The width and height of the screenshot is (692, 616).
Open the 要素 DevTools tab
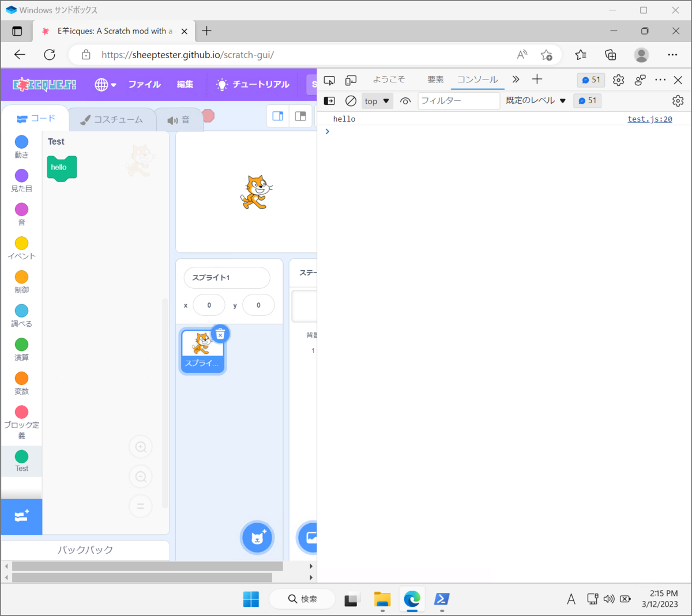point(435,80)
